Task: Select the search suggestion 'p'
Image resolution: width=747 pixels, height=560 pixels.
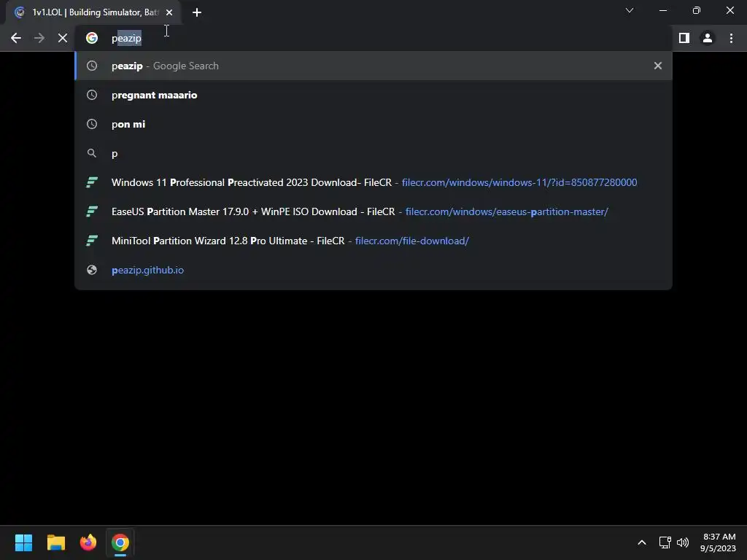Action: tap(373, 153)
